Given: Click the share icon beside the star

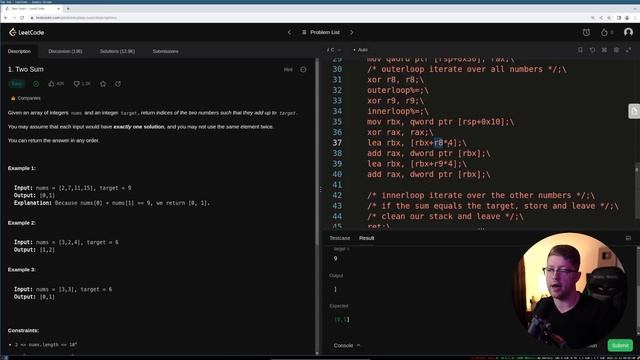Looking at the screenshot, I should (118, 84).
